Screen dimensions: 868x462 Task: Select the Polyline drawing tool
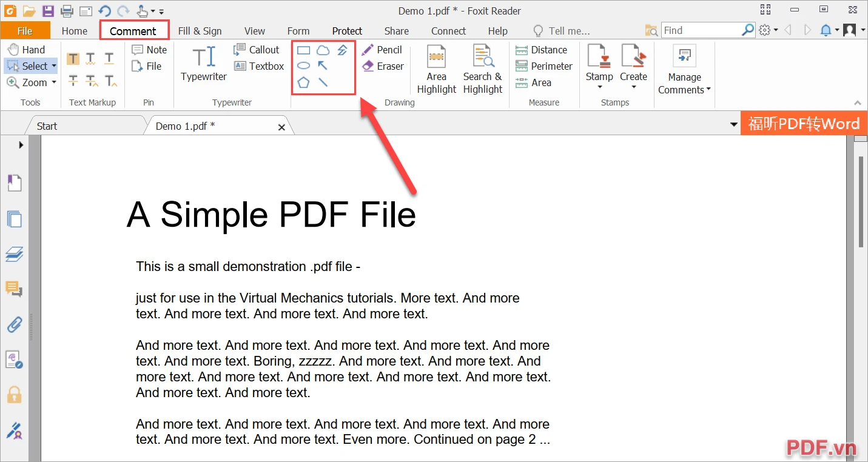tap(343, 50)
